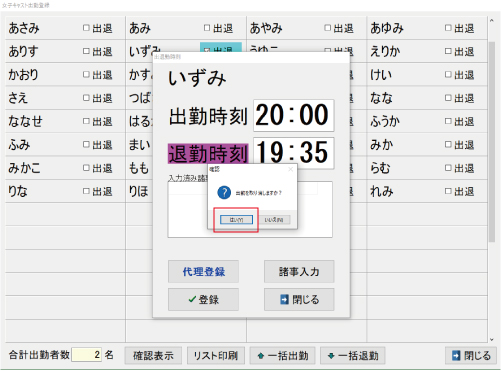Click the 一括出勤 button
Viewport: 501px width, 371px height.
283,356
